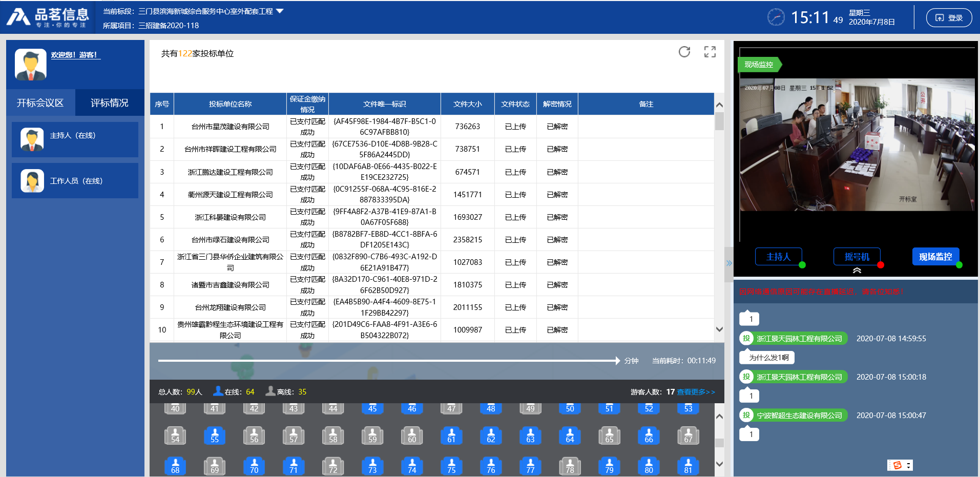Viewport: 980px width, 477px height.
Task: Click the 欢迎您! 游客! link
Action: [x=75, y=55]
